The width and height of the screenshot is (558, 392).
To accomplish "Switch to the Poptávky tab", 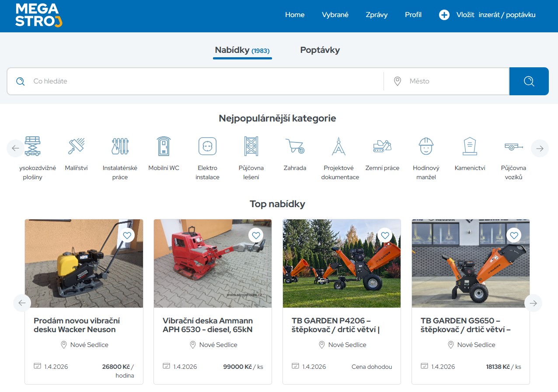I will tap(320, 50).
